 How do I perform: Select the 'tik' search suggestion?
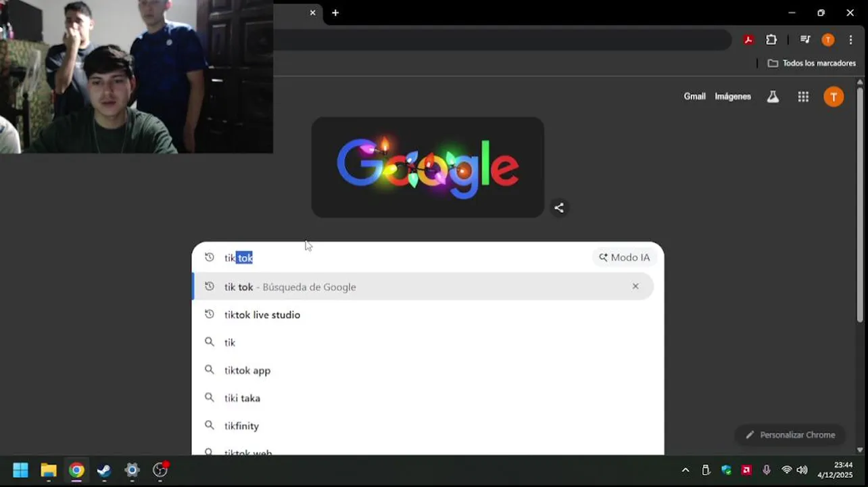pos(423,342)
